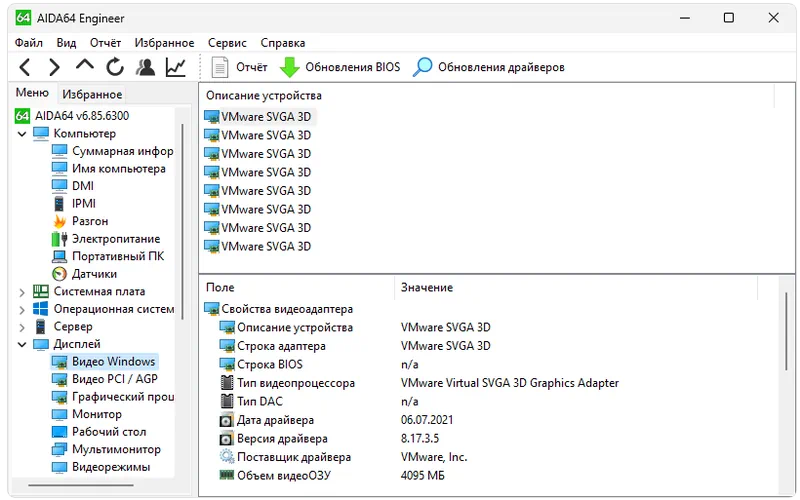Click the chip icon for Тип видеопроцессора
This screenshot has width=800, height=500.
(227, 383)
